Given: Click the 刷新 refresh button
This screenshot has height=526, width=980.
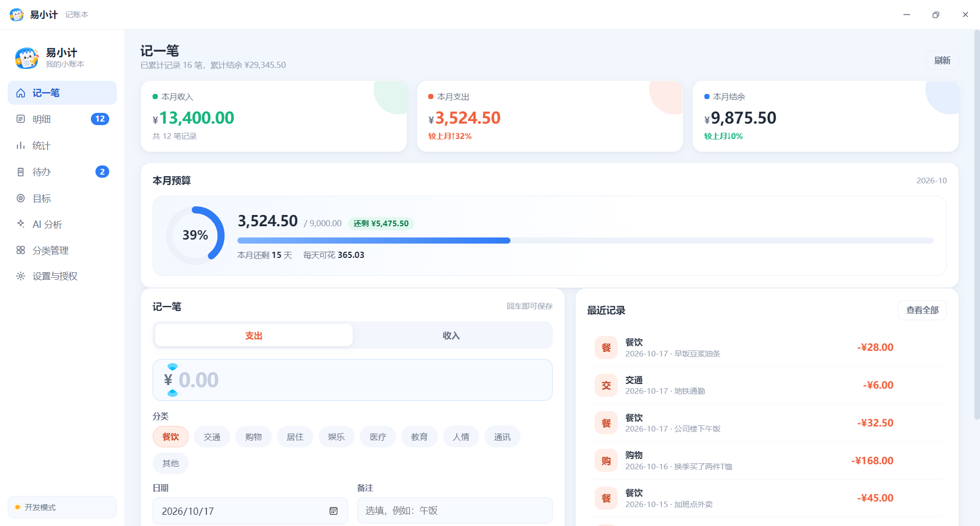Looking at the screenshot, I should coord(942,60).
